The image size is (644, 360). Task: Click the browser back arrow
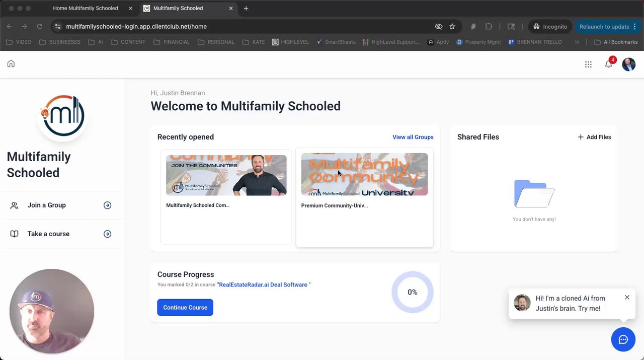click(10, 26)
